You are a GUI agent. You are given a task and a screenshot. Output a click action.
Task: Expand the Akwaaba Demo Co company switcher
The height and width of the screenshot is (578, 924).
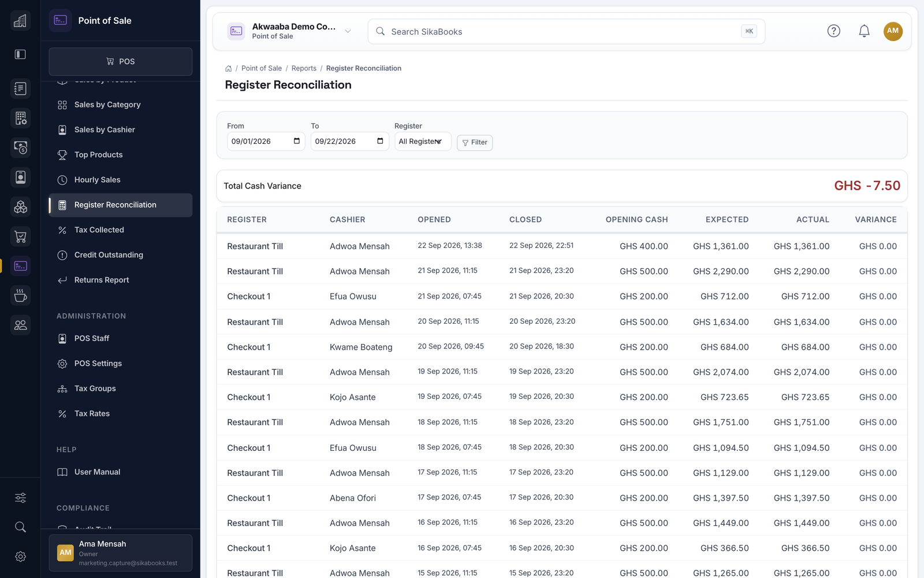289,31
